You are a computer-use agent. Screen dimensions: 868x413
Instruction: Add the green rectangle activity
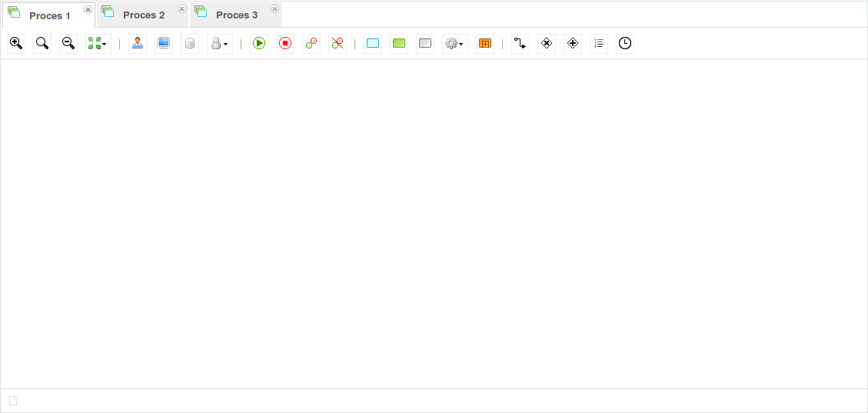coord(399,43)
